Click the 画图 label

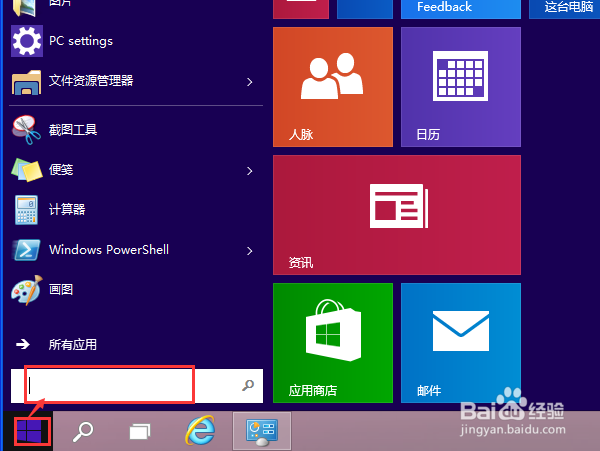tap(61, 289)
